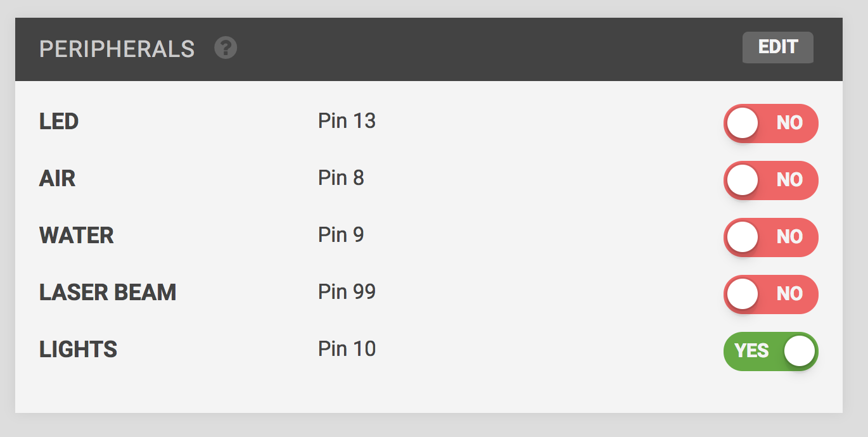868x437 pixels.
Task: Click the WATER peripheral label
Action: 77,236
